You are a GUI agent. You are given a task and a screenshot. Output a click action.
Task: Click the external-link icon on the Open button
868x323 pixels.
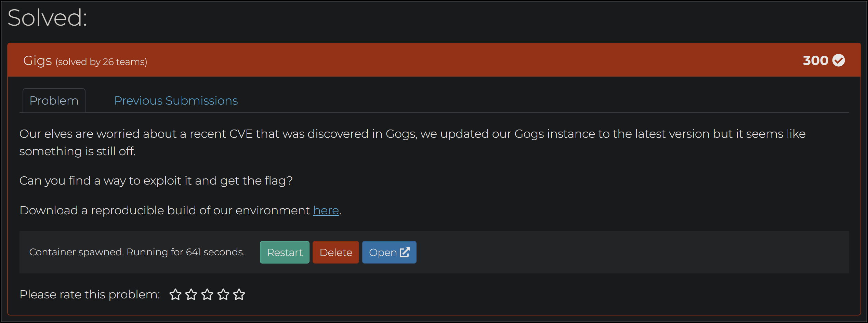[405, 252]
